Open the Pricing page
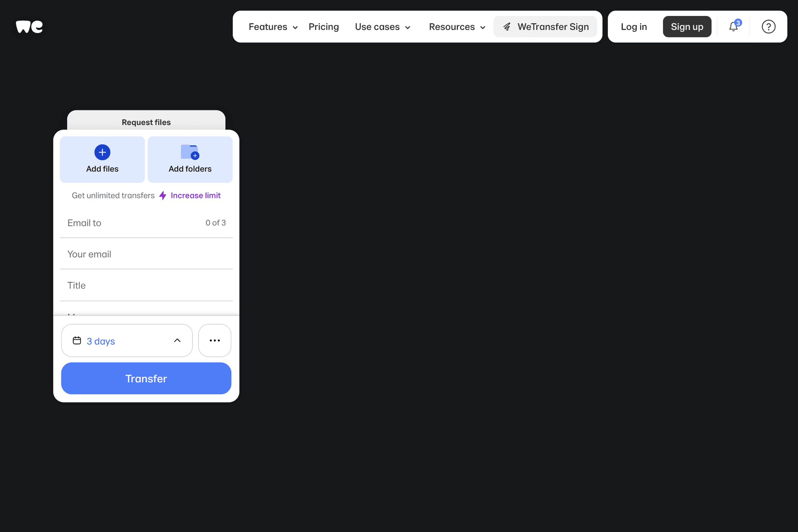The height and width of the screenshot is (532, 798). tap(324, 27)
